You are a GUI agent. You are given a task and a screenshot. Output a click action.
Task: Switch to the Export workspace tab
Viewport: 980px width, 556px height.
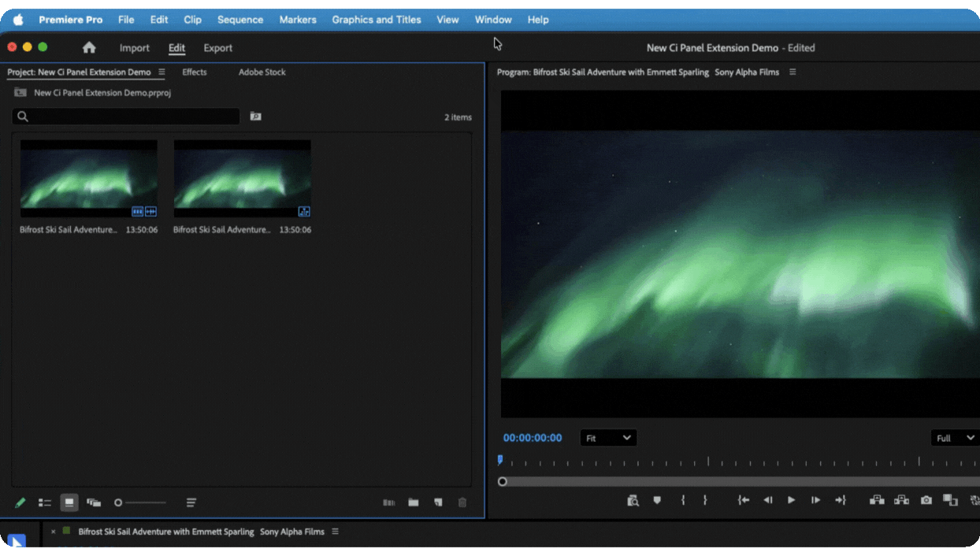(x=218, y=48)
